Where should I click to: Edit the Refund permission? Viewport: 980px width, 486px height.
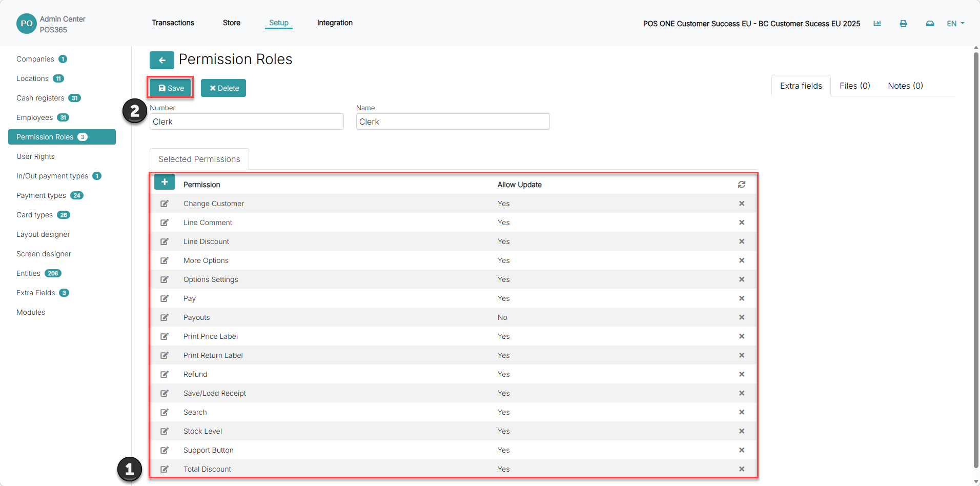(165, 374)
